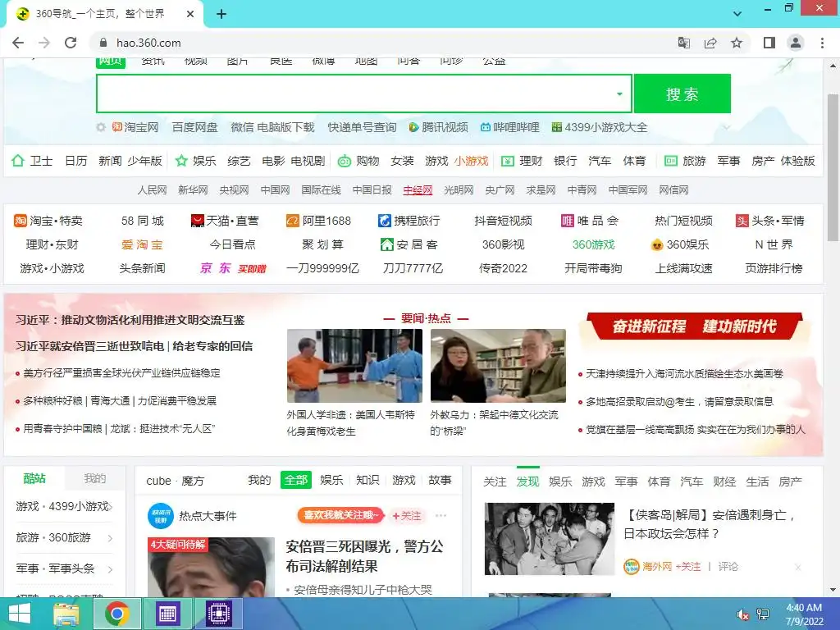Select the 娱乐 cube tab
Screen dimensions: 840x630
pyautogui.click(x=331, y=480)
